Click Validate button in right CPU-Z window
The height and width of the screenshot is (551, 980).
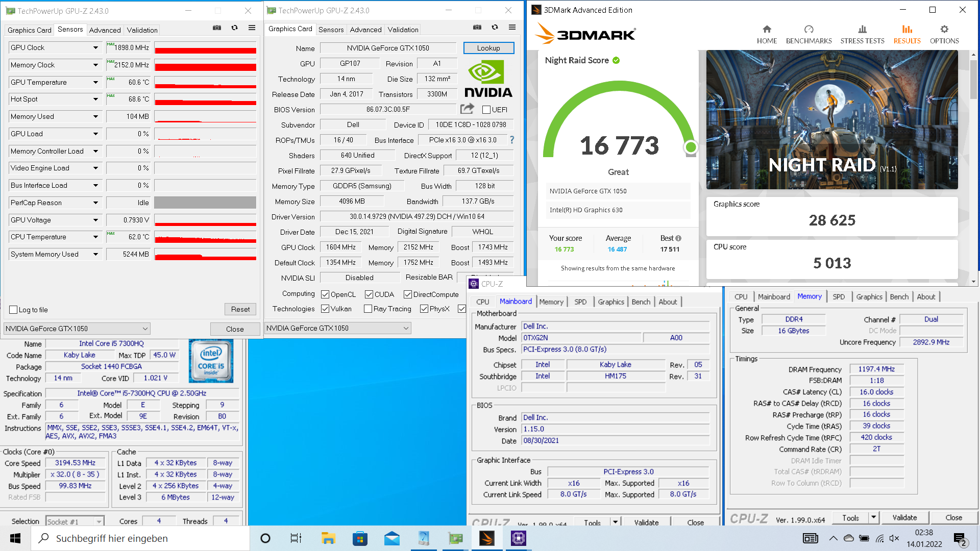[x=904, y=517]
